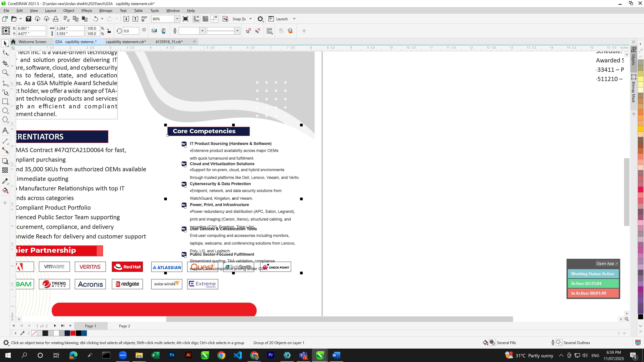Open the File menu
644x362 pixels.
point(6,11)
